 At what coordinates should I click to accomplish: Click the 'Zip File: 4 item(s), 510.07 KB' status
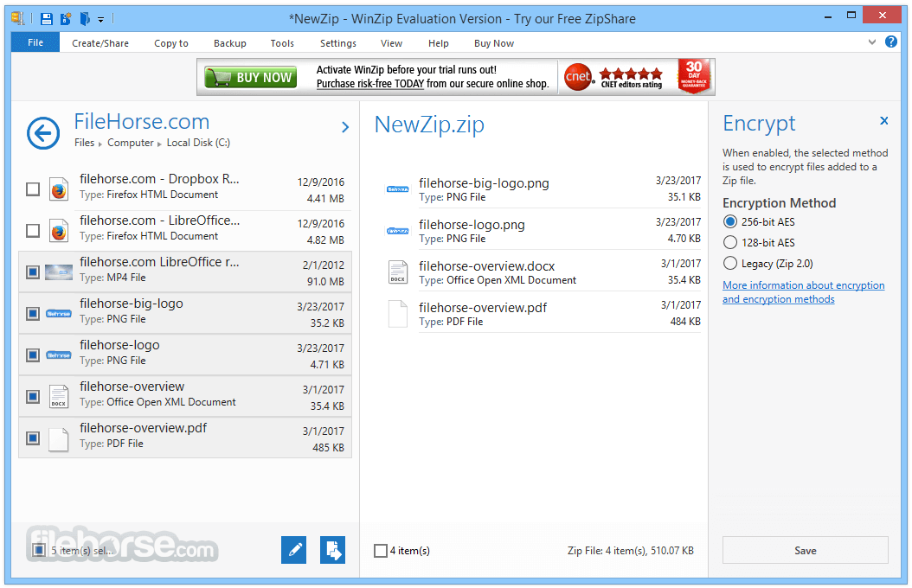click(631, 550)
